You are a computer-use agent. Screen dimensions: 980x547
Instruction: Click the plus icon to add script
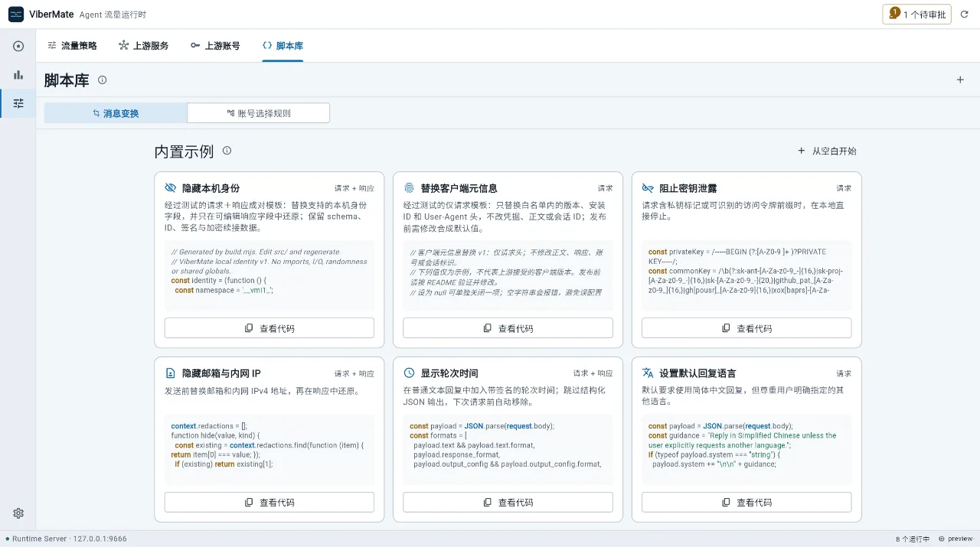[x=960, y=80]
